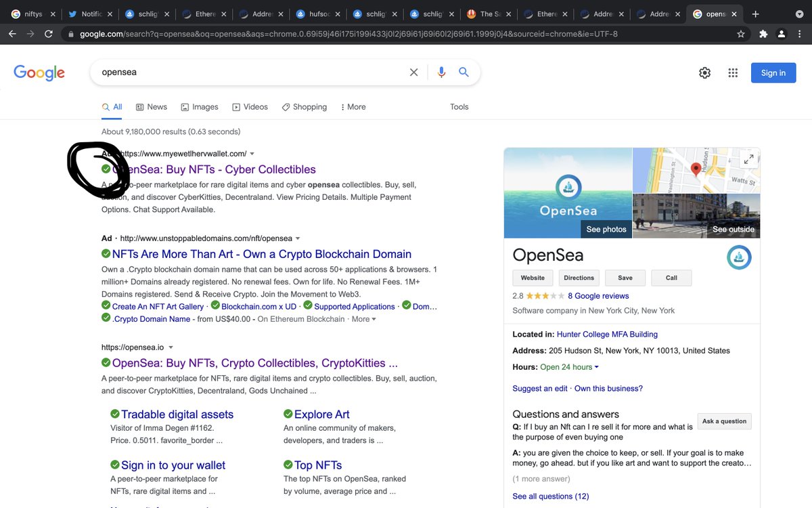Bookmark this page with the star icon
Viewport: 812px width, 508px height.
click(x=741, y=34)
